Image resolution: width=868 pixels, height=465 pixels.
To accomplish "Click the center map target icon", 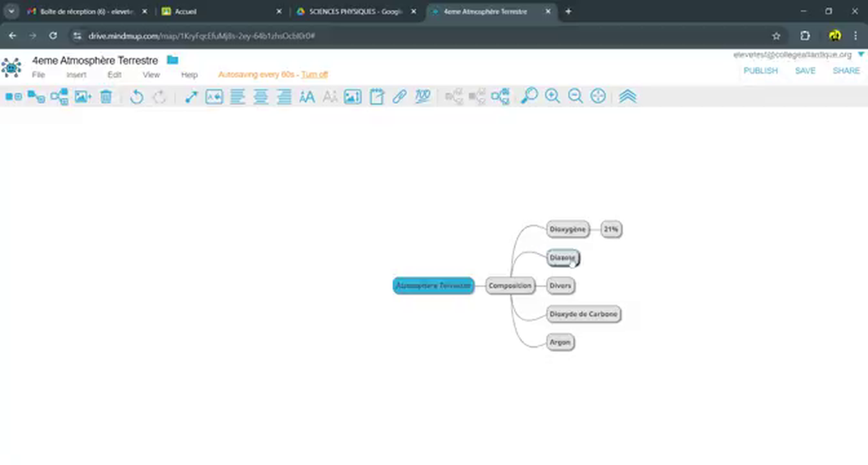I will [x=598, y=96].
